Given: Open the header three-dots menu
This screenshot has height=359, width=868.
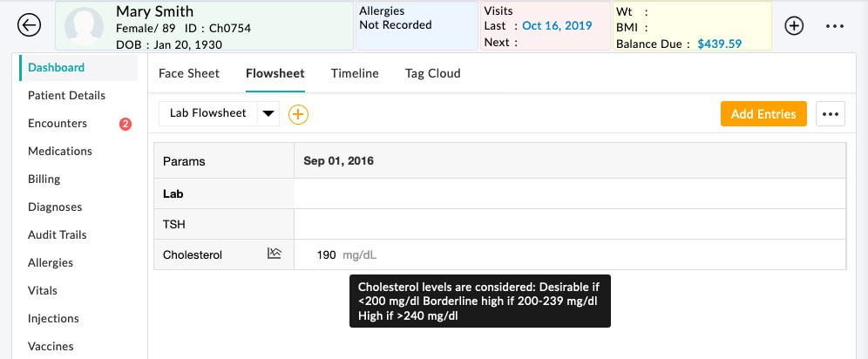Looking at the screenshot, I should [835, 26].
